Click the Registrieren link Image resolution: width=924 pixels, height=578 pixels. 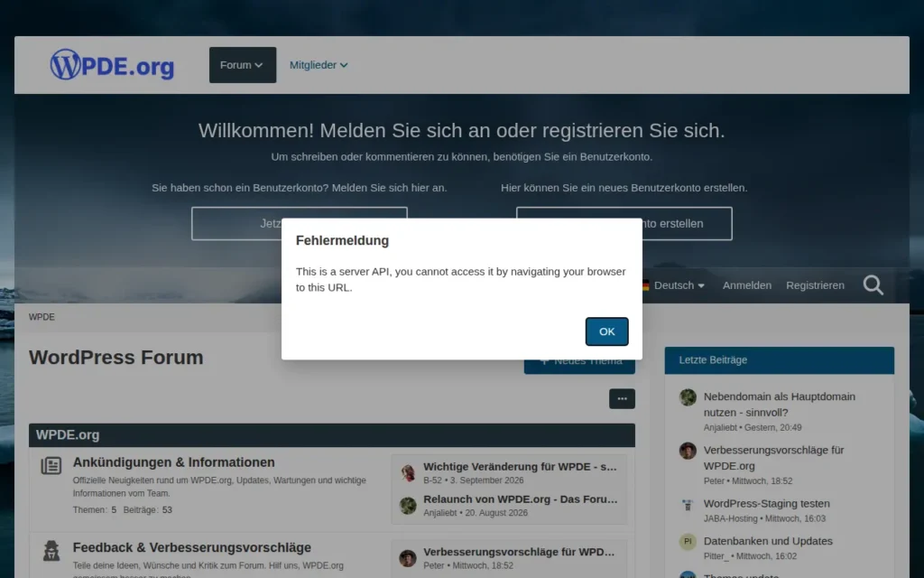(815, 285)
